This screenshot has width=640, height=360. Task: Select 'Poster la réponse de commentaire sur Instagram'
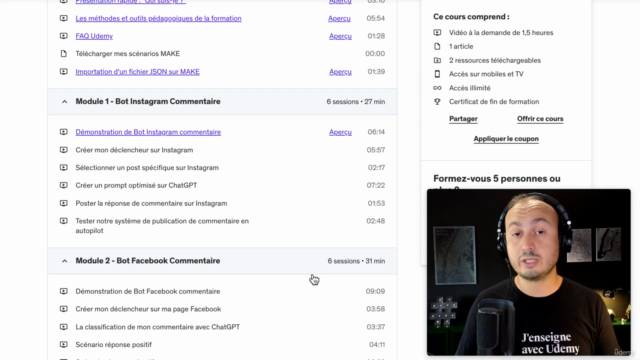(151, 203)
